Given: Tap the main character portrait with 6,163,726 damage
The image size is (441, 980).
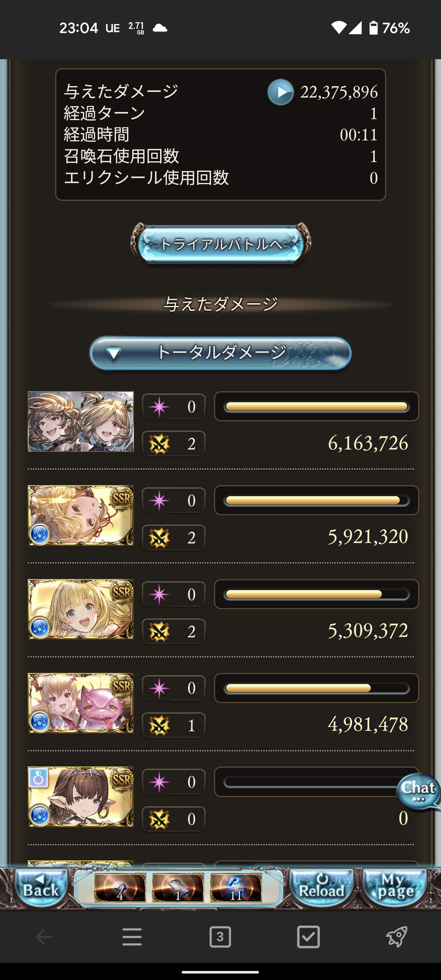Looking at the screenshot, I should (x=81, y=421).
